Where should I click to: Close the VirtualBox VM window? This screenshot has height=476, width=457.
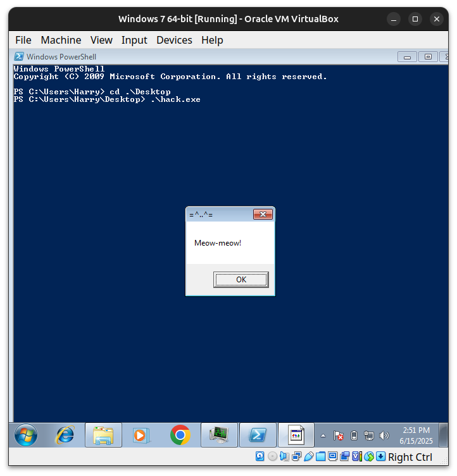[437, 19]
